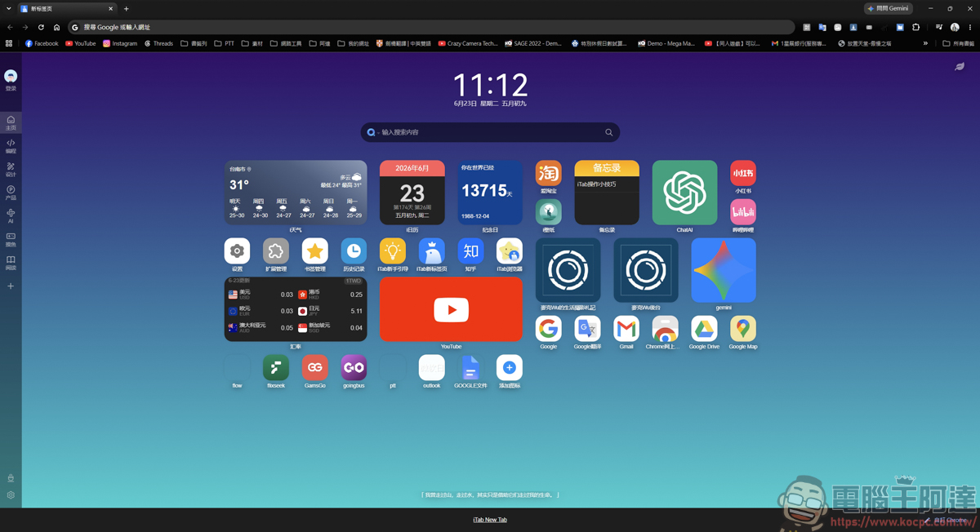The width and height of the screenshot is (980, 532).
Task: Open the iTab New Tab footer link
Action: pyautogui.click(x=490, y=520)
